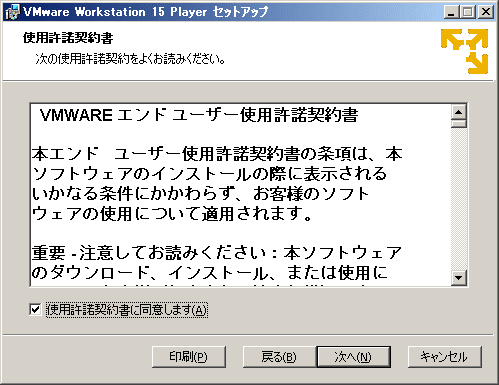
Task: Click the subtitle 次の使用許諾契約をよくお読みください。
Action: click(130, 59)
